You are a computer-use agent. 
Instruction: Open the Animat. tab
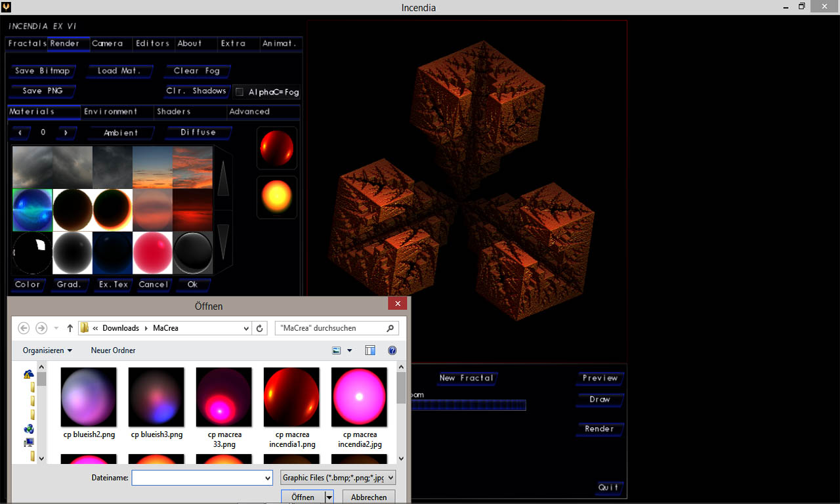point(280,43)
